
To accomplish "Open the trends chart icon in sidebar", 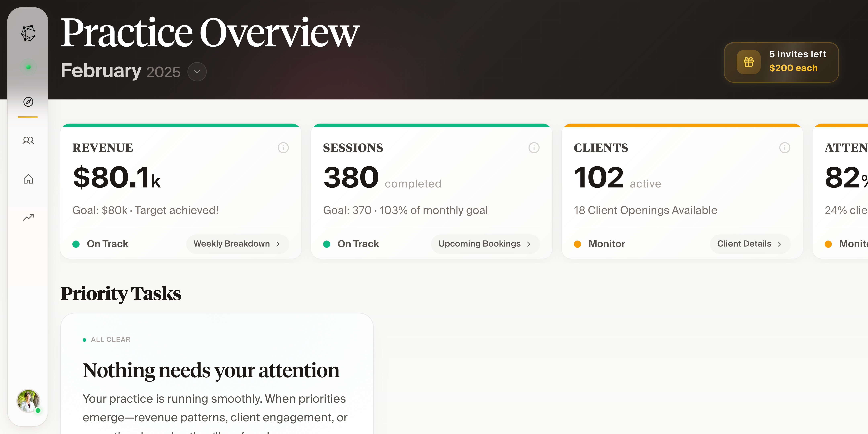I will click(x=28, y=217).
